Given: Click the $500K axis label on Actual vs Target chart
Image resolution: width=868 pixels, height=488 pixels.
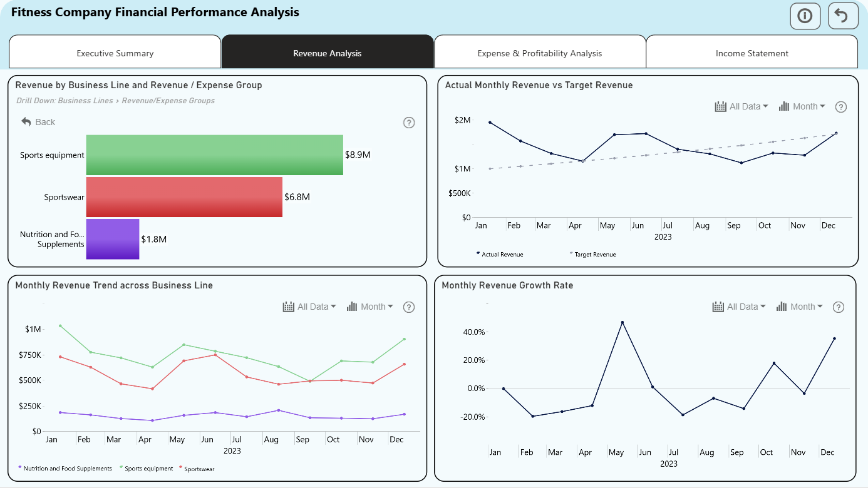Looking at the screenshot, I should pos(459,193).
